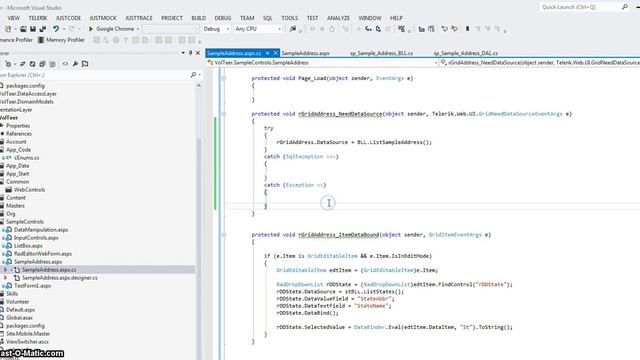The image size is (640, 360).
Task: Switch to the SampleAddress.aspx tab
Action: (305, 53)
